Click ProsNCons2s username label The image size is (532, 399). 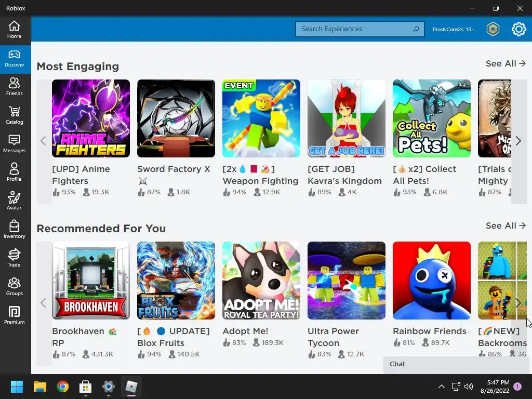point(453,29)
